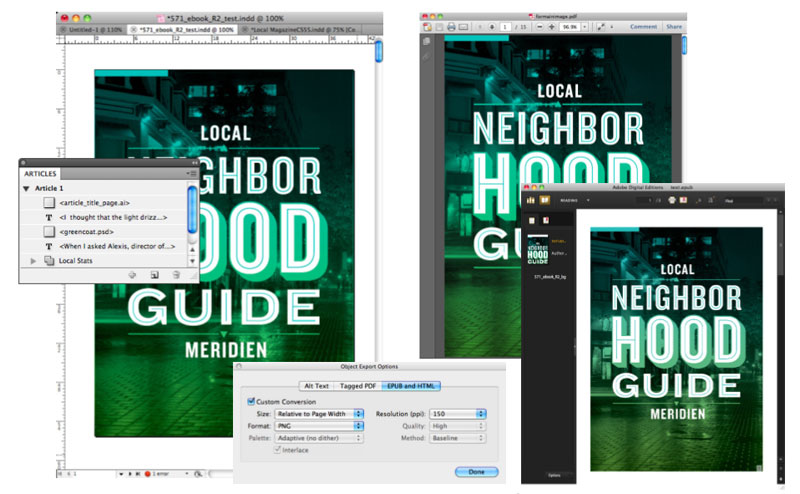
Task: Click fit-to-window icon in Acrobat toolbar
Action: click(600, 27)
